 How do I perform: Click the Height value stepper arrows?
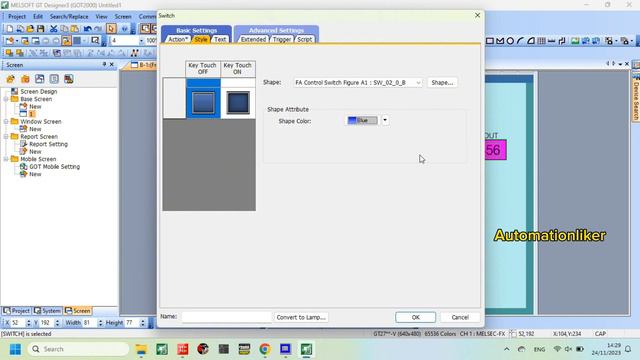click(142, 322)
